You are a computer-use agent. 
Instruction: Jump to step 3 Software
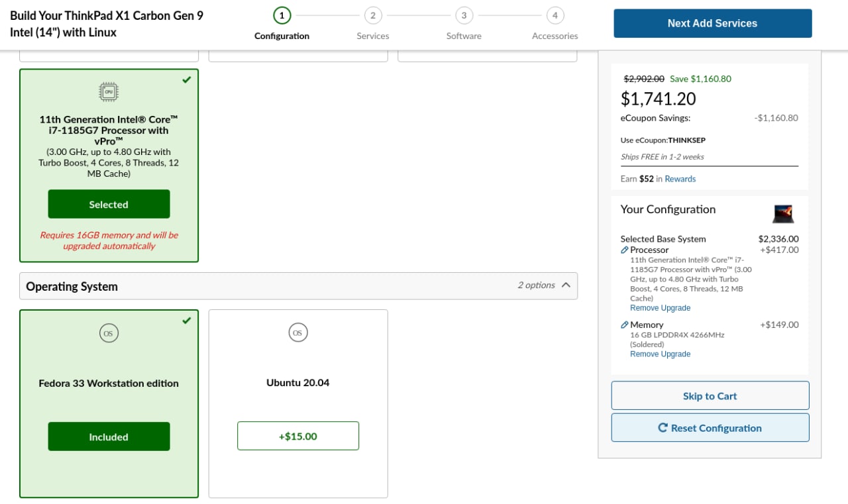pos(464,15)
